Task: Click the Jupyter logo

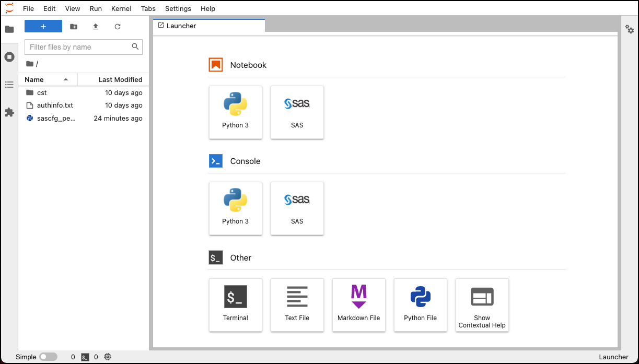Action: [9, 8]
